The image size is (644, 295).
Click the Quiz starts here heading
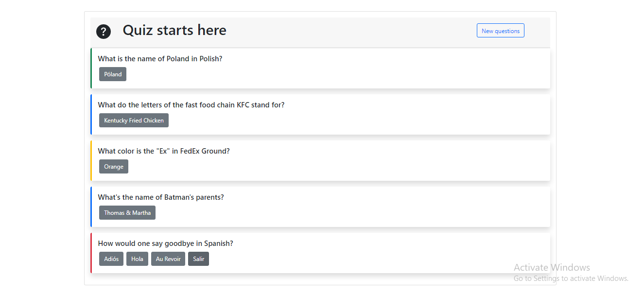pyautogui.click(x=174, y=30)
